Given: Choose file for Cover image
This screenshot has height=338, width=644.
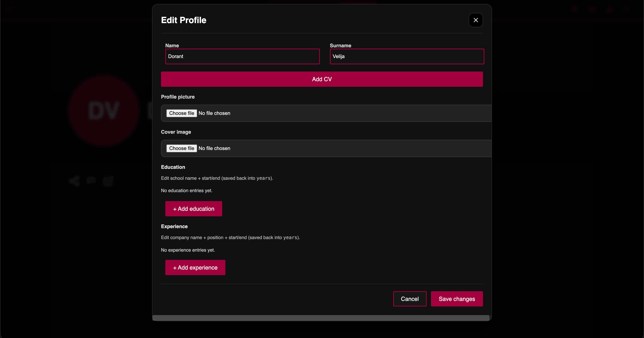Looking at the screenshot, I should click(x=182, y=148).
